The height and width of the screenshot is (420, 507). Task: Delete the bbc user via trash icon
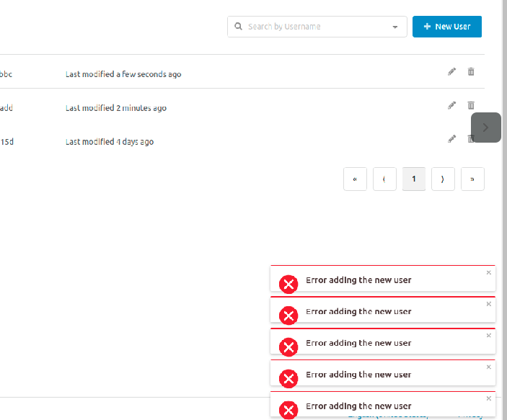click(471, 71)
